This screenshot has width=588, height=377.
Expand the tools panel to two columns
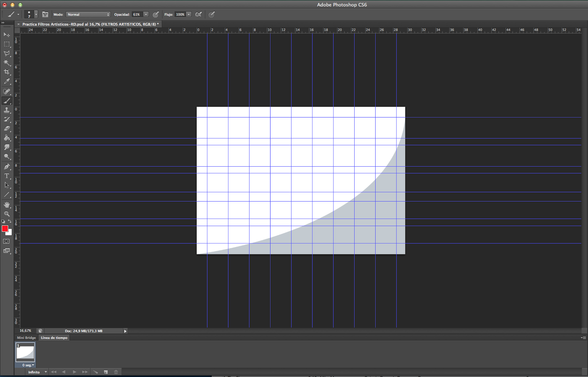click(x=3, y=23)
